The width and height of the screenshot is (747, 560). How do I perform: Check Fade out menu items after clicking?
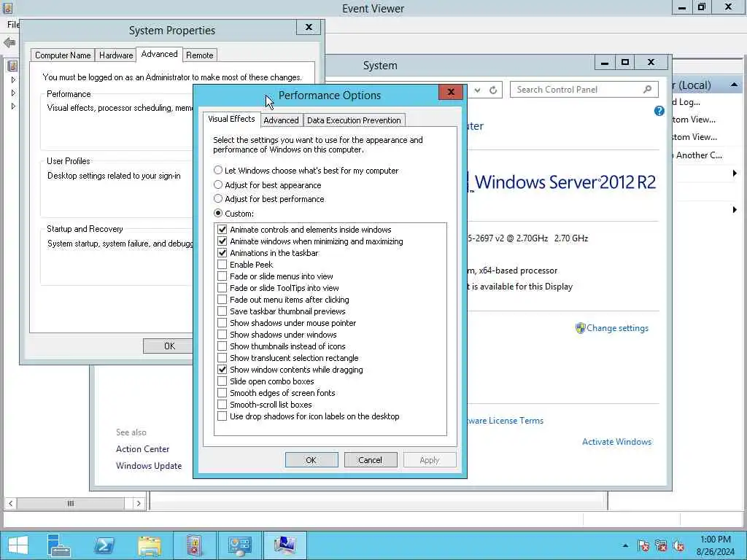[x=222, y=300]
